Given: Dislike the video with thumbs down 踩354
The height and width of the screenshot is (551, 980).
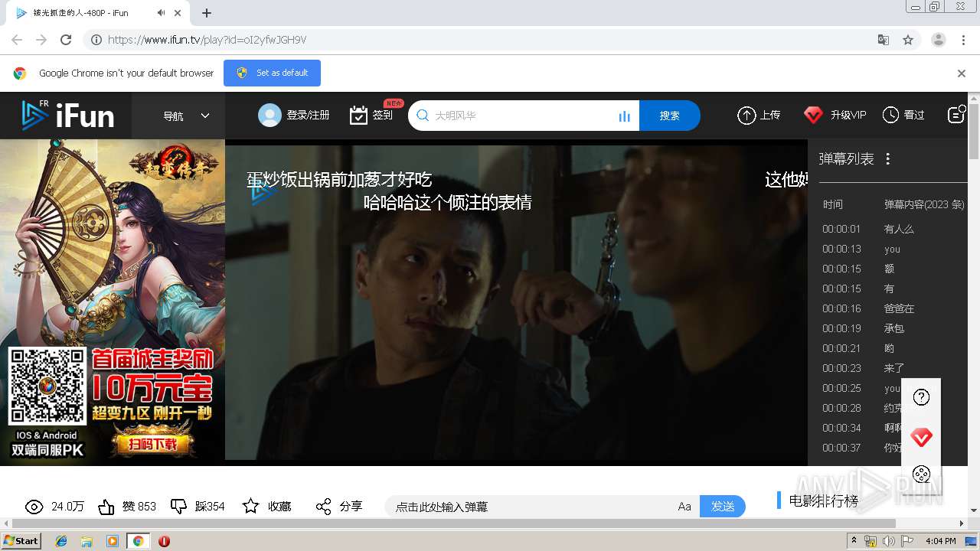Looking at the screenshot, I should pos(178,507).
